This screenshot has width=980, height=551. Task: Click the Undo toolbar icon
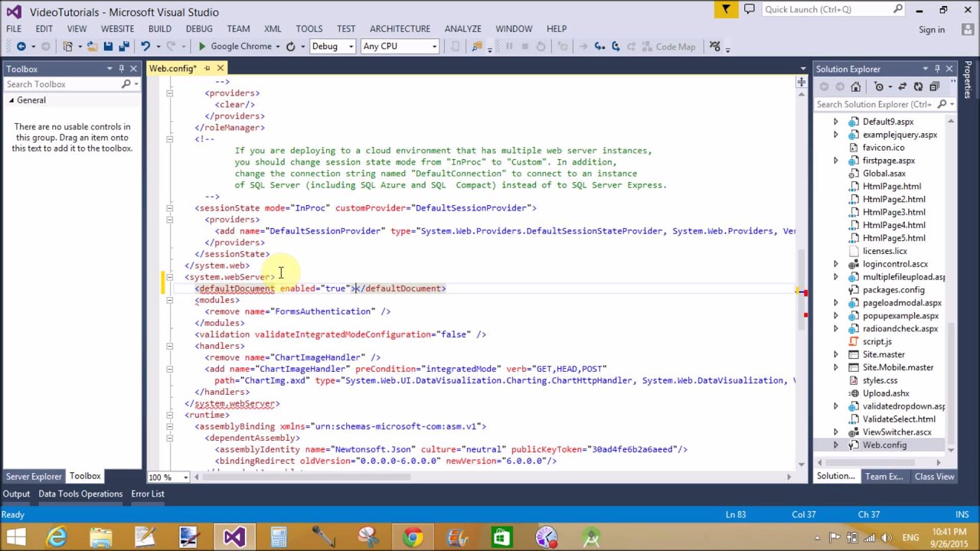(145, 47)
